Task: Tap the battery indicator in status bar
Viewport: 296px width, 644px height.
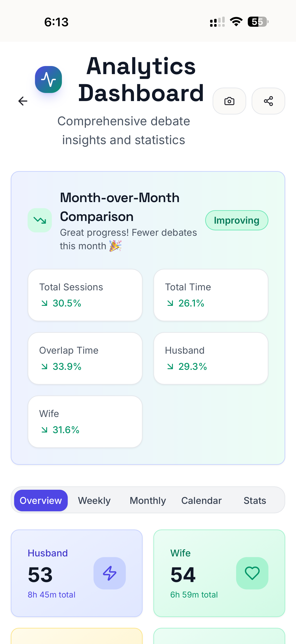Action: 258,22
